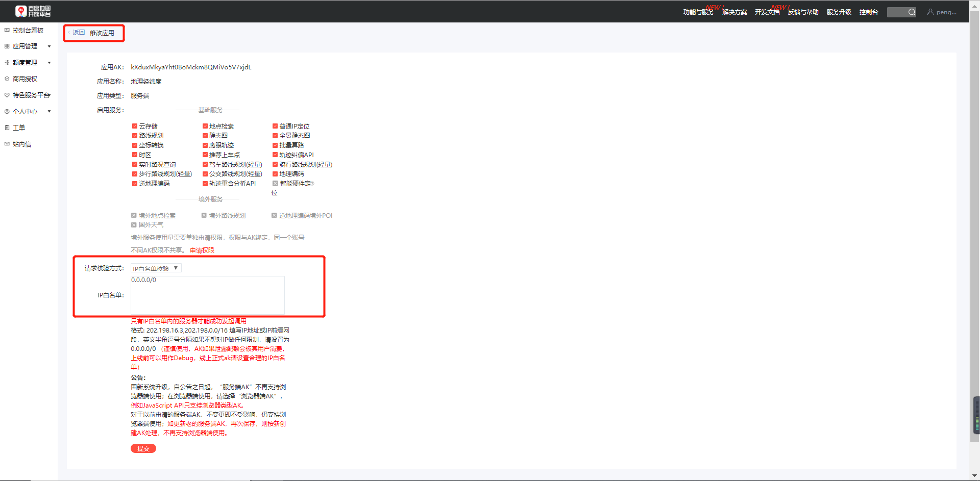Uncheck the 普通IP定位 checkbox
The image size is (980, 481).
pyautogui.click(x=275, y=126)
